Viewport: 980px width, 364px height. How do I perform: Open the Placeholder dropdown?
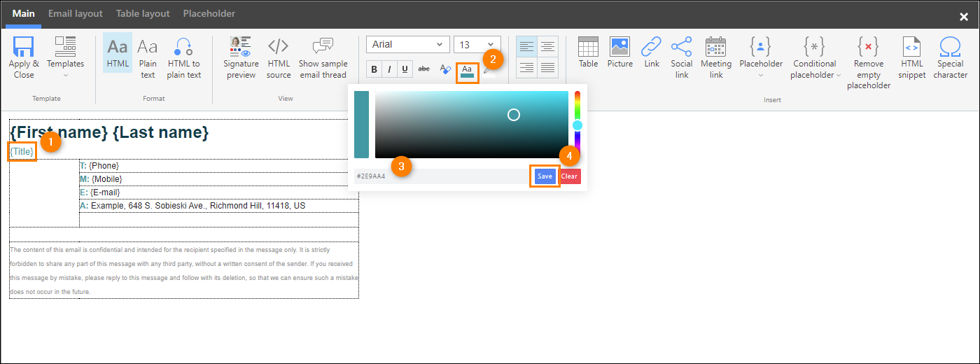point(761,57)
